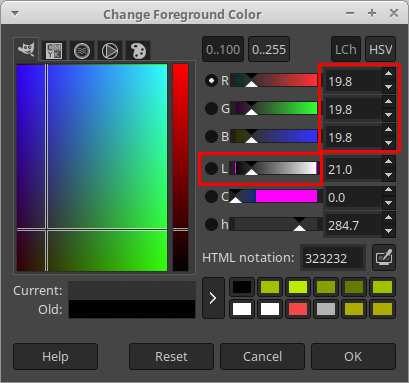Pick the first white history swatch
This screenshot has width=409, height=383.
(242, 309)
